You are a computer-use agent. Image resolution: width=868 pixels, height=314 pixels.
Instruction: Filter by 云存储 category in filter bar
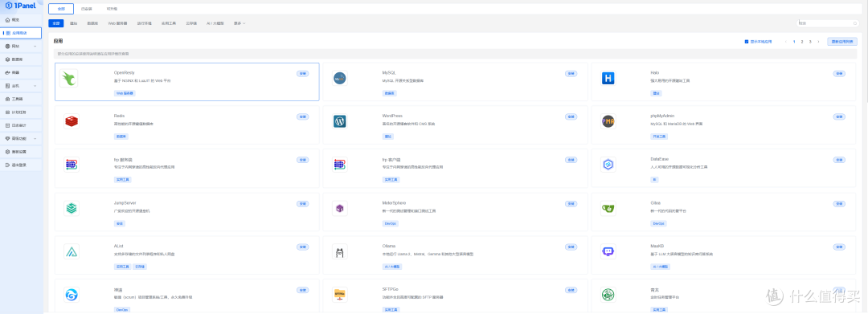191,23
